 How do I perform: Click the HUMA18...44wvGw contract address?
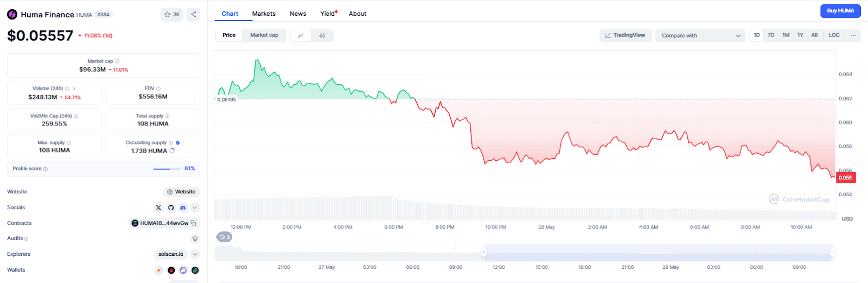(164, 223)
